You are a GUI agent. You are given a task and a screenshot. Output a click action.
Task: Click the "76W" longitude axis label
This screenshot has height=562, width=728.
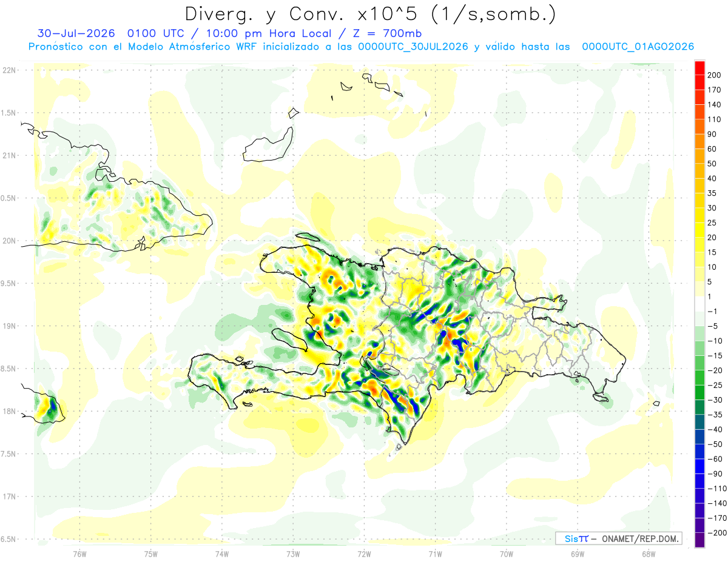point(79,554)
